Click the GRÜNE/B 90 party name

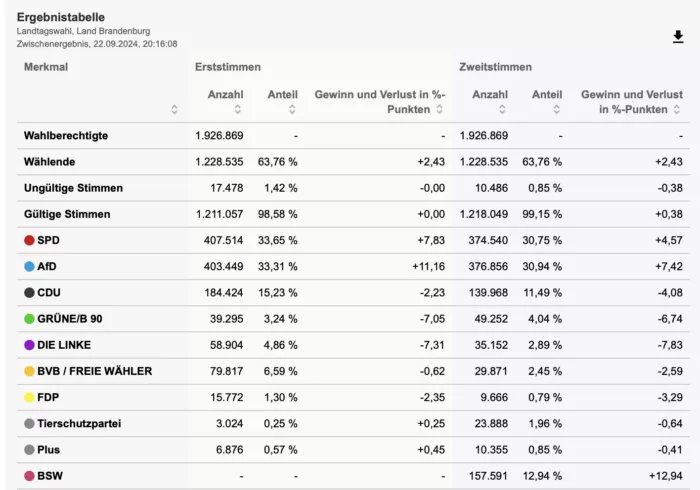(70, 319)
